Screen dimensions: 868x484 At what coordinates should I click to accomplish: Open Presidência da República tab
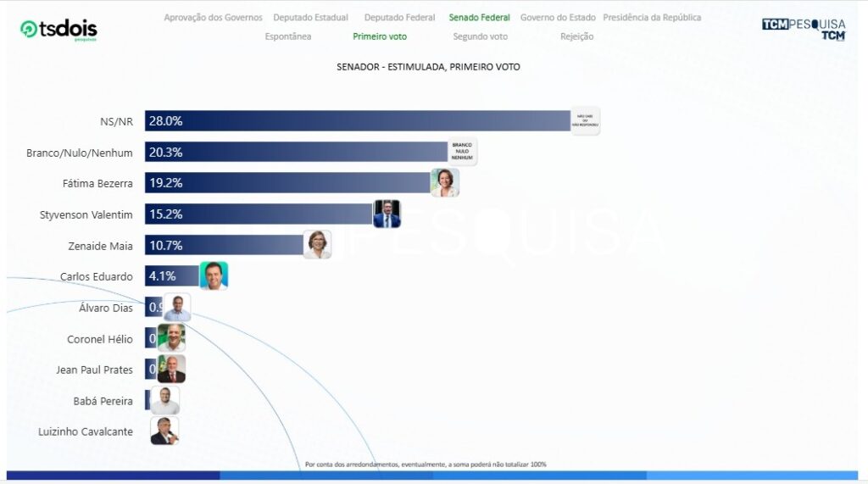pyautogui.click(x=652, y=17)
